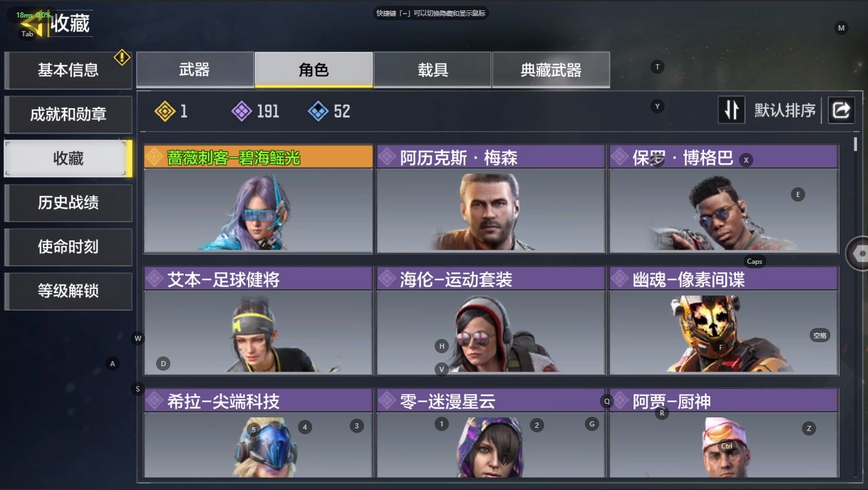Go to 历史战绩 in the sidebar

(x=68, y=203)
